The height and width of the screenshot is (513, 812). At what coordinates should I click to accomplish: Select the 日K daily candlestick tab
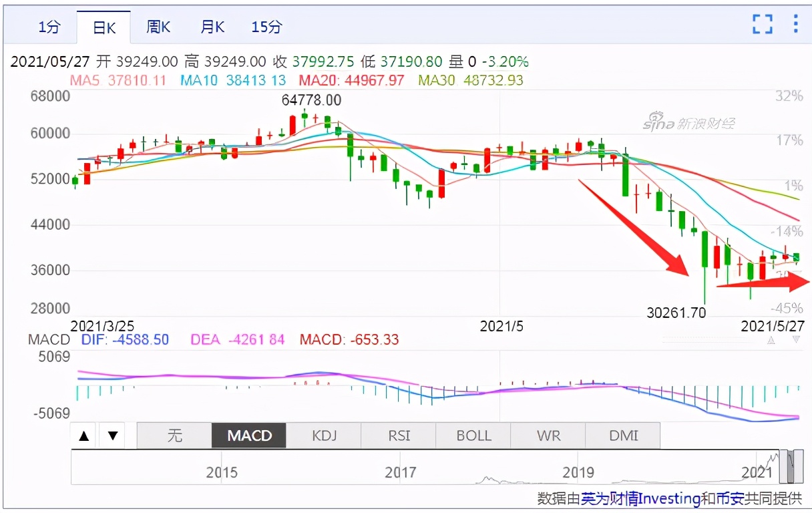[104, 27]
